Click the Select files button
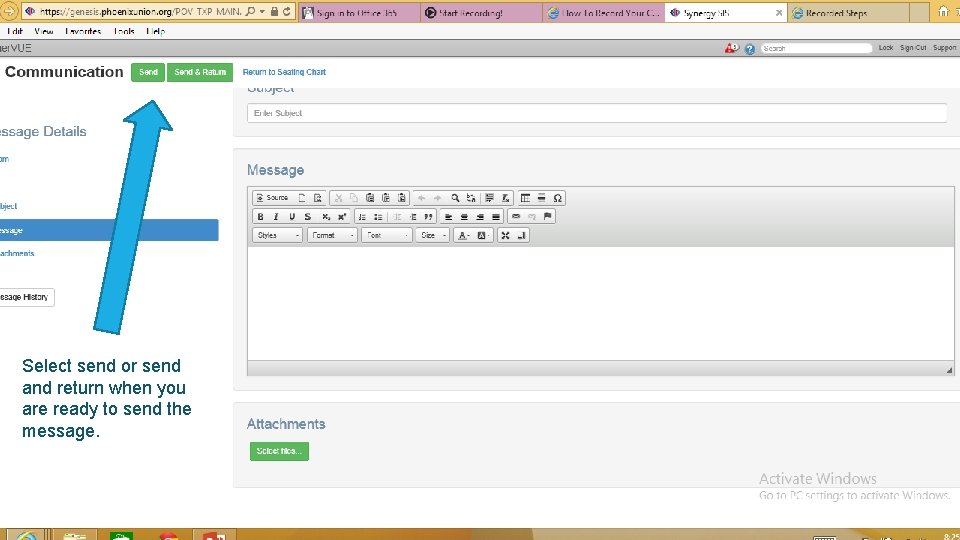Viewport: 960px width, 540px height. tap(279, 451)
